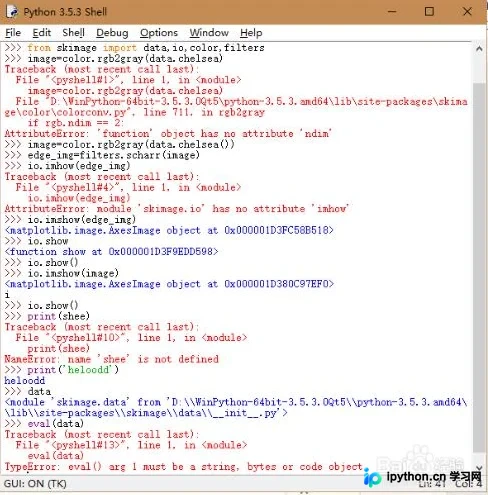Click output 'function show at 0x000001D3F9EDD598'
Viewport: 488px width, 495px height.
(111, 252)
